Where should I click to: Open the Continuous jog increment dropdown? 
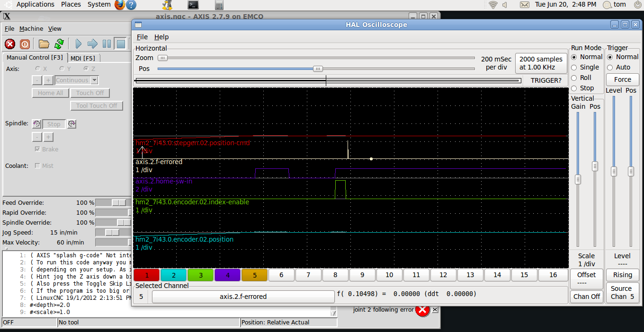click(76, 80)
